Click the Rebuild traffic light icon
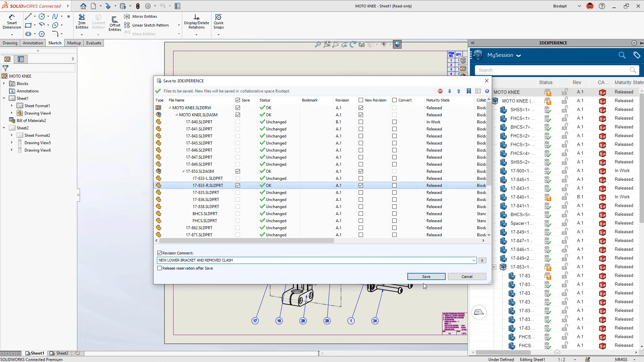Viewport: 644px width, 362px height. click(138, 6)
